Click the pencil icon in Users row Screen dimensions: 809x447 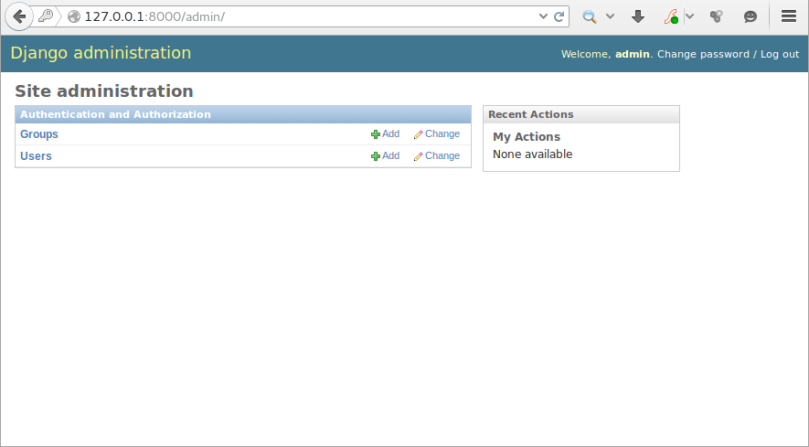[x=418, y=156]
